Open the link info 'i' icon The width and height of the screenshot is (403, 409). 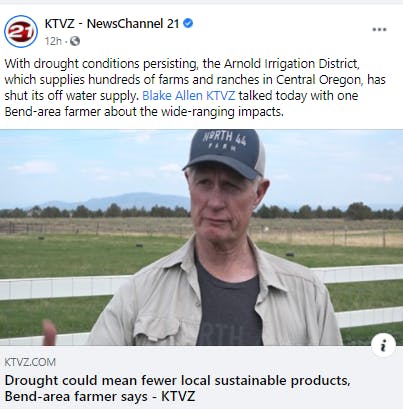pos(384,345)
